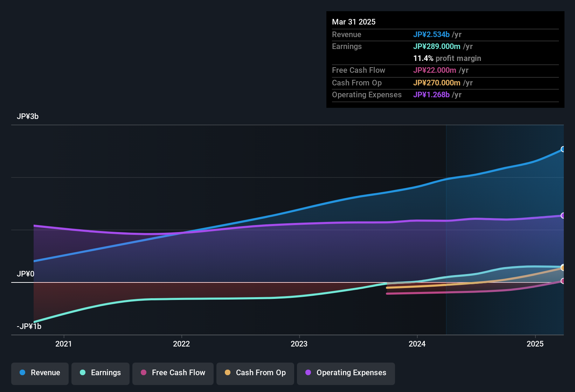Click the JP¥289.000m earnings value

[x=437, y=46]
